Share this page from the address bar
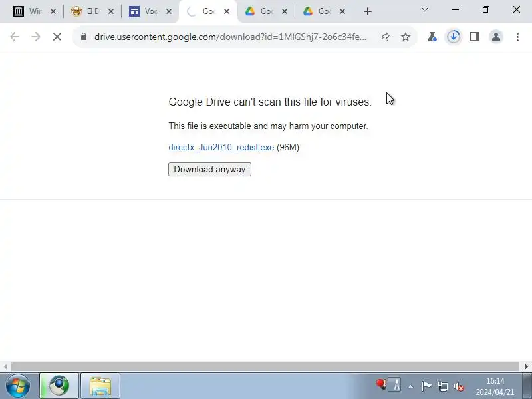The image size is (532, 399). pyautogui.click(x=384, y=37)
